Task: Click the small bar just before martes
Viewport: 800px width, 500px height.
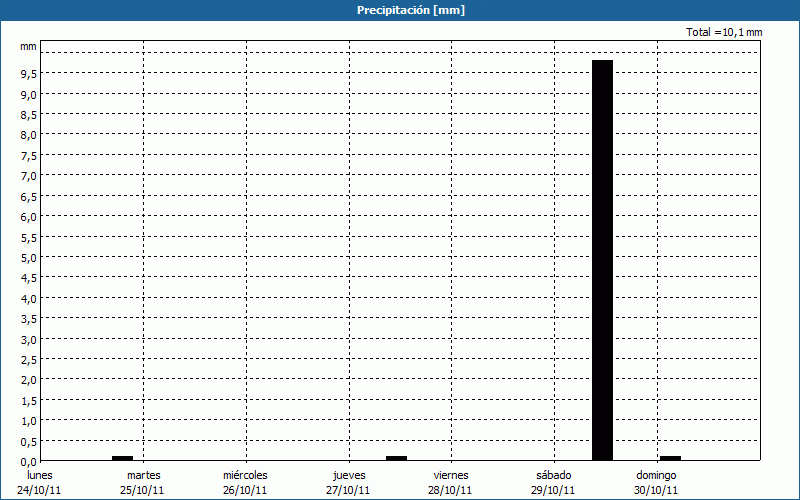Action: [122, 458]
